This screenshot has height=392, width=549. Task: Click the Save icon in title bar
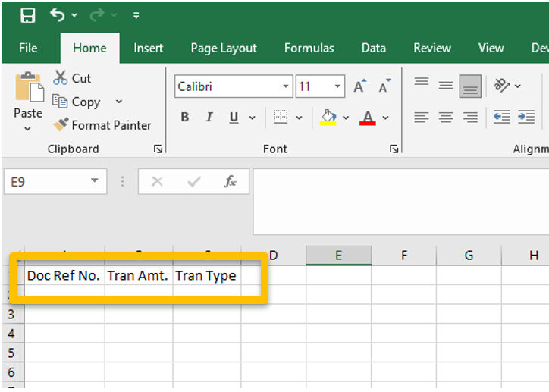click(28, 15)
